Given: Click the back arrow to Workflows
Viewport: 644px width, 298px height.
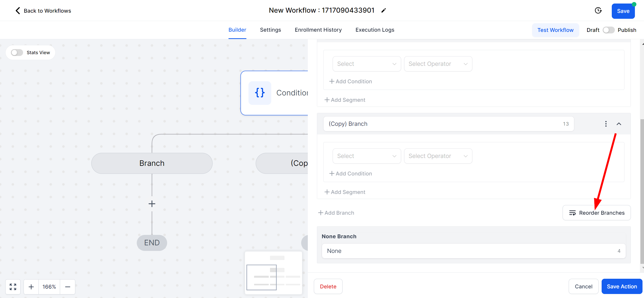Looking at the screenshot, I should coord(17,11).
